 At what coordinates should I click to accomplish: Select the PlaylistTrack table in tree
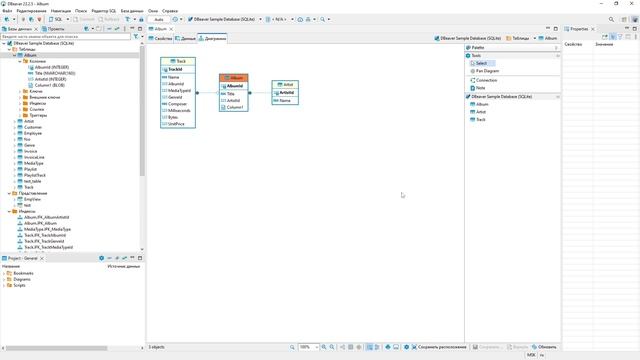(x=31, y=175)
